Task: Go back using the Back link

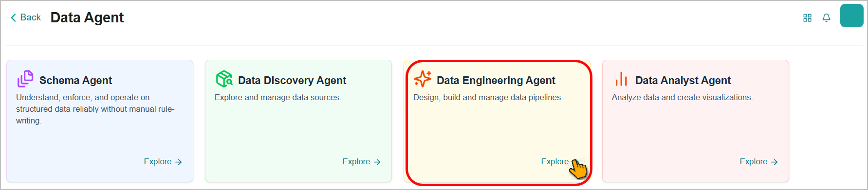Action: click(26, 17)
